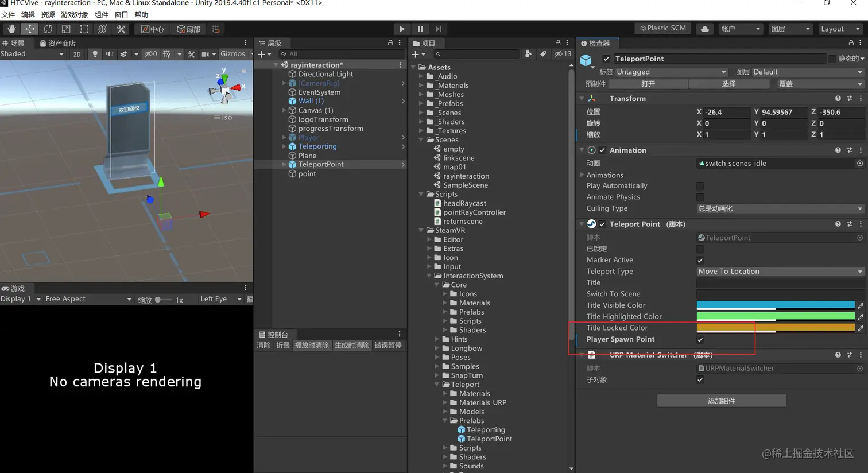The image size is (868, 473).
Task: Enable the Static checkbox
Action: click(x=832, y=59)
